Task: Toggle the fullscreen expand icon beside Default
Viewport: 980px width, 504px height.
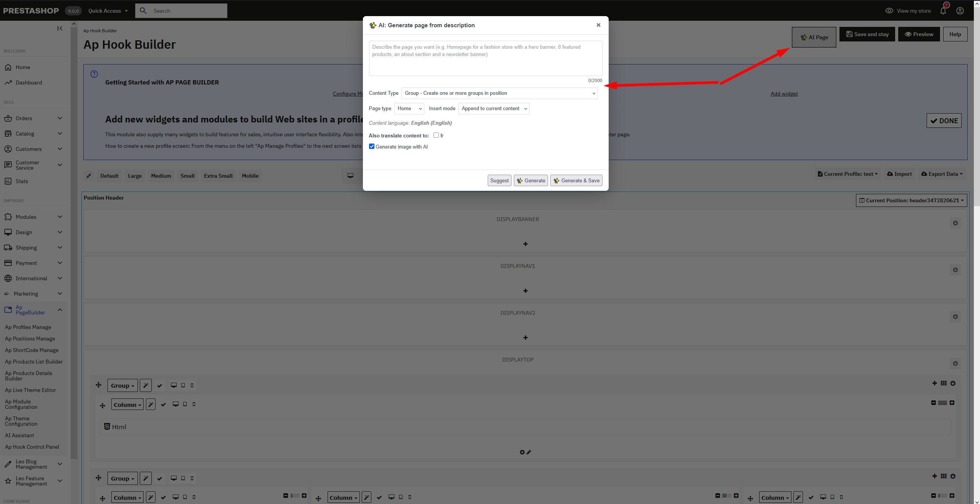Action: click(89, 176)
